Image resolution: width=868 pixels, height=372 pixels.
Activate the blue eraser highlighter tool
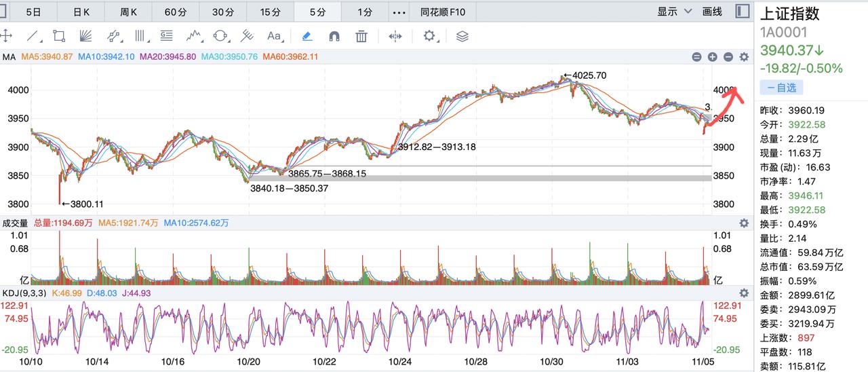(307, 36)
